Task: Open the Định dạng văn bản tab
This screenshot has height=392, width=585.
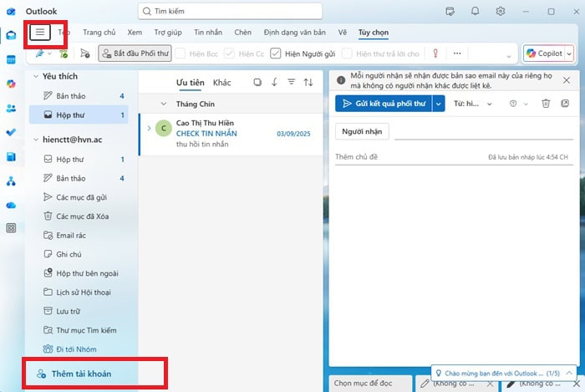Action: 295,33
